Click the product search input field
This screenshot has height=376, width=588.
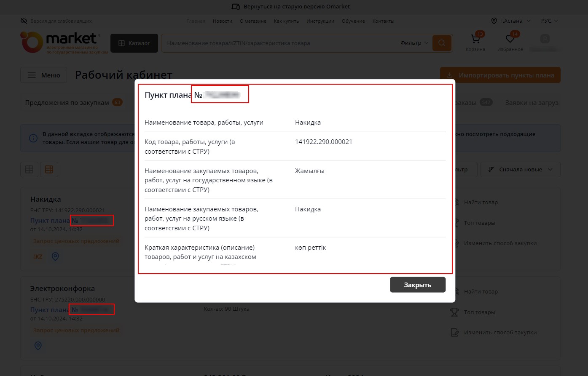tap(278, 43)
